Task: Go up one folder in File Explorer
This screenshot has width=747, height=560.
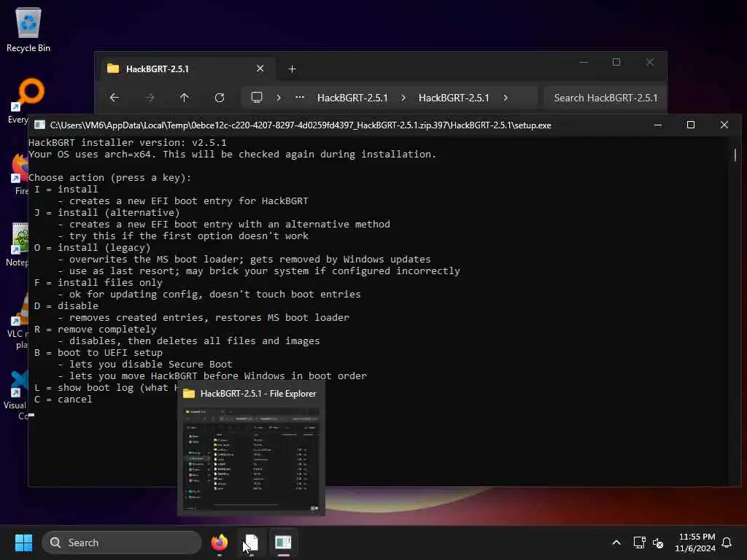Action: pyautogui.click(x=185, y=98)
